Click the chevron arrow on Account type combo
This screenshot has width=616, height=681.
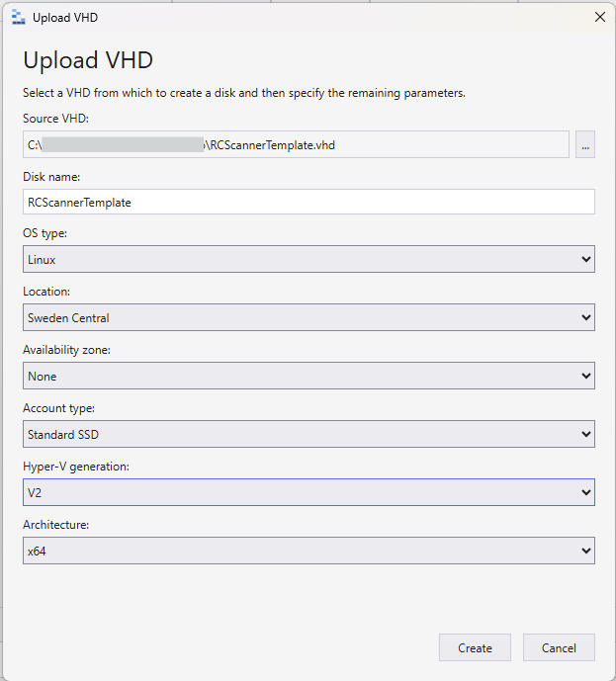[x=586, y=434]
